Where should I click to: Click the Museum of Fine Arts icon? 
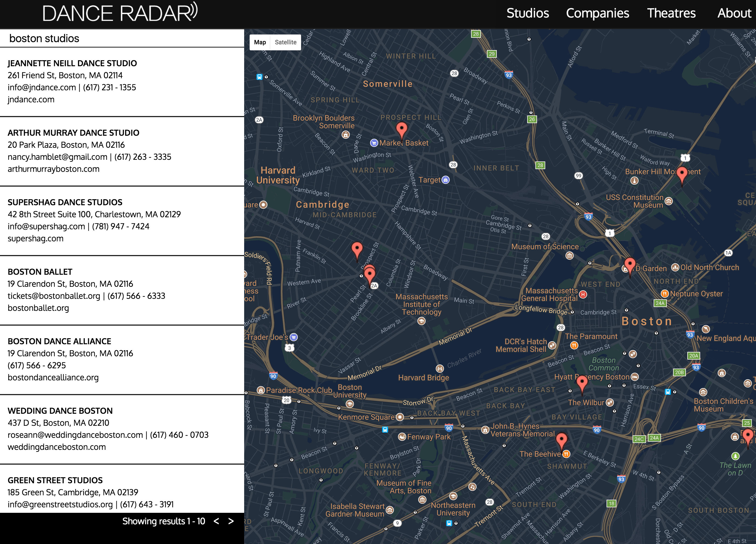[x=422, y=500]
